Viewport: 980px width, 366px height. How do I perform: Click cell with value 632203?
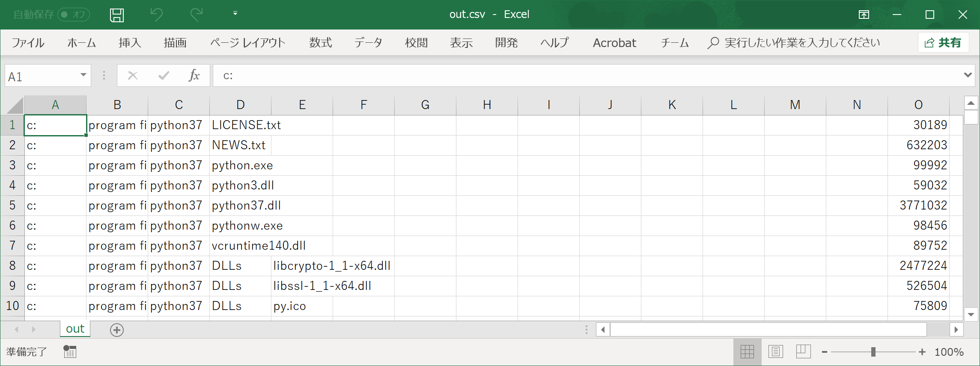918,145
